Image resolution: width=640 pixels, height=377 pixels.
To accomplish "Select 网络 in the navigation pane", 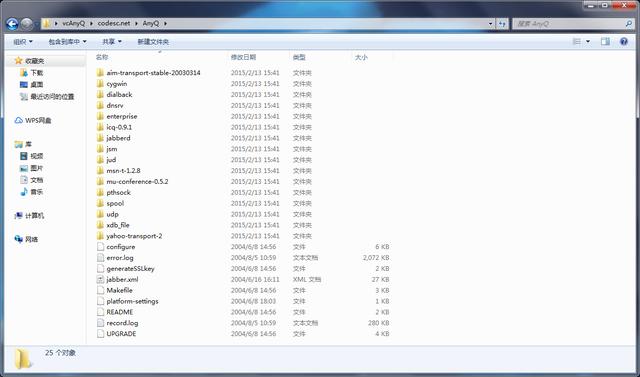I will pos(31,239).
